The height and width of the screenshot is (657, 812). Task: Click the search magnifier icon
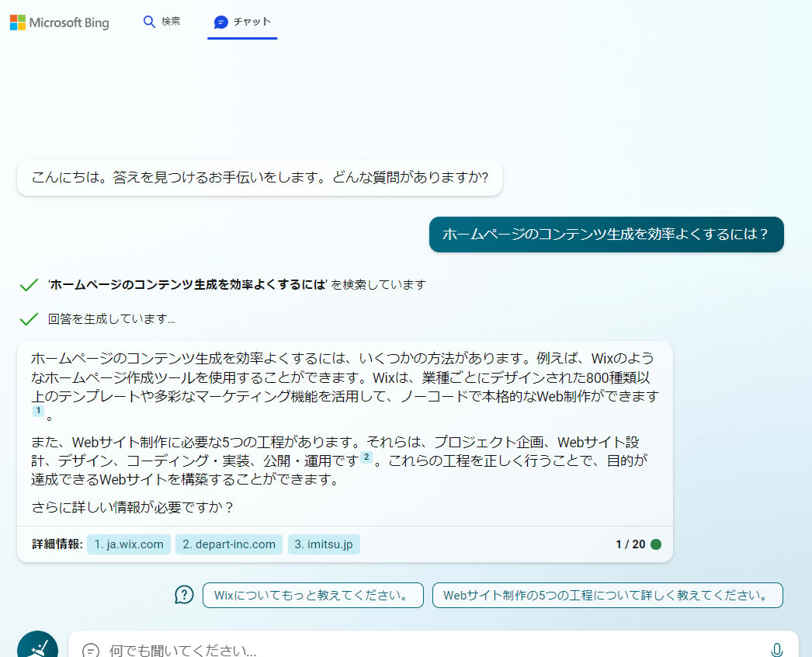[x=149, y=22]
